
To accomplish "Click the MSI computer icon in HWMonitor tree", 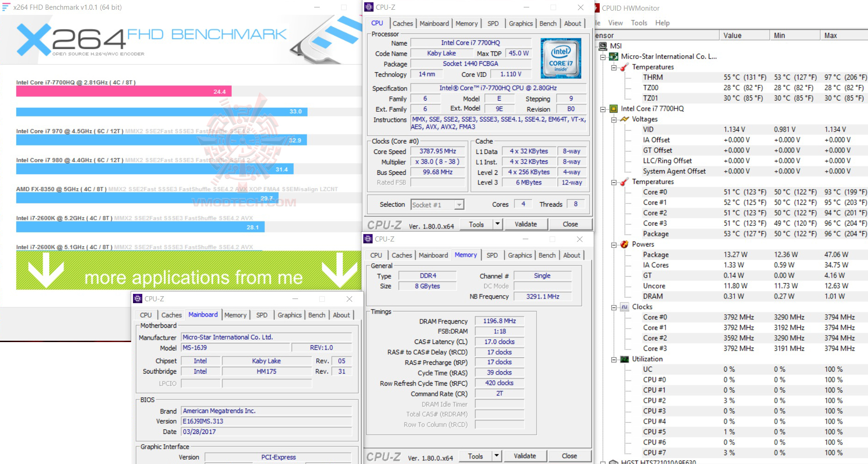I will [x=603, y=45].
